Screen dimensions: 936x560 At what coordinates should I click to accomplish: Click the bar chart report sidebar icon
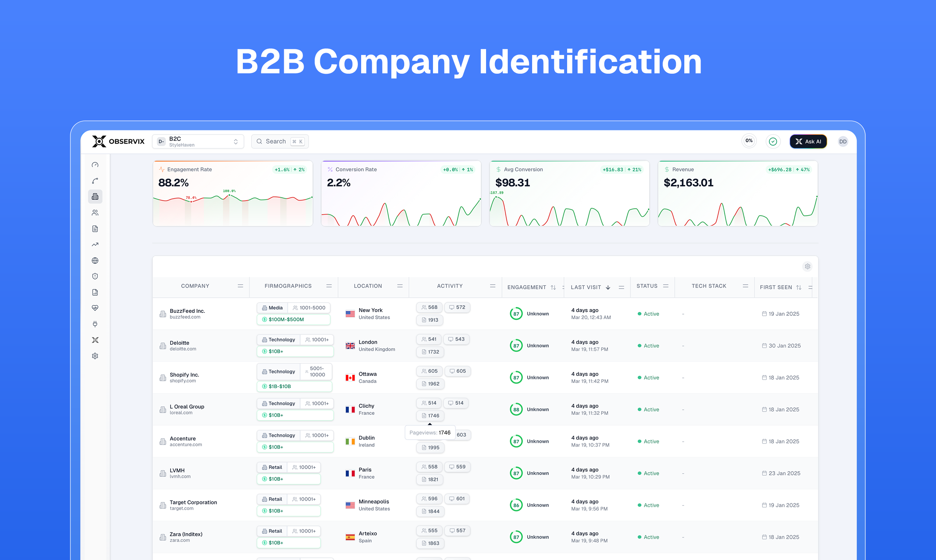[x=95, y=293]
